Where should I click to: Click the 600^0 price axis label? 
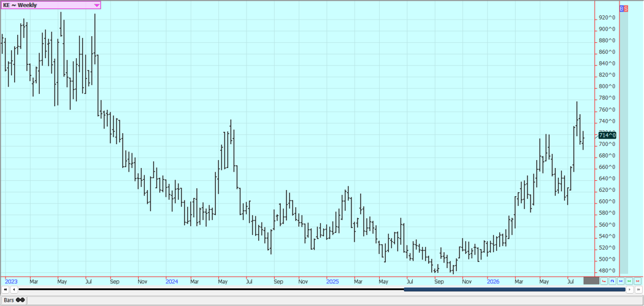click(607, 202)
